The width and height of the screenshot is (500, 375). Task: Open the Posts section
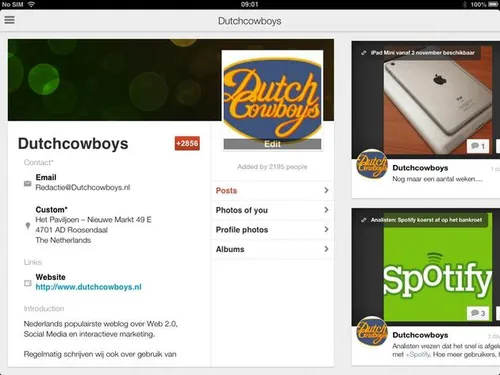(x=272, y=191)
